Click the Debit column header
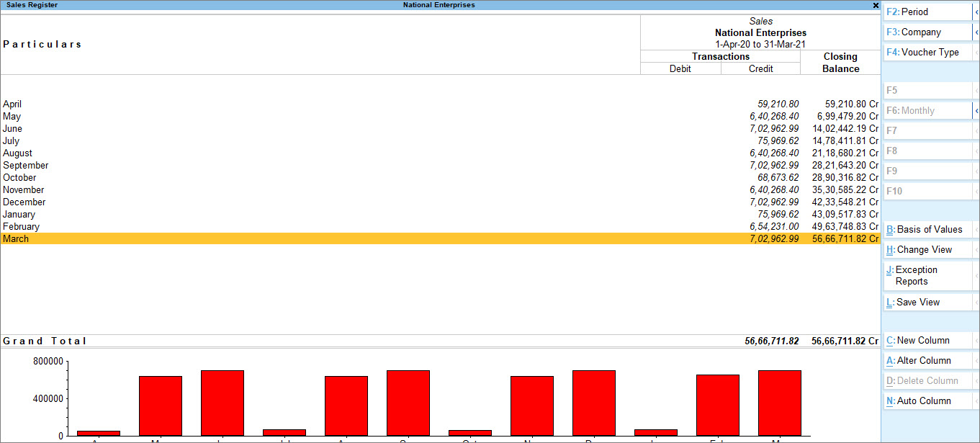 (680, 69)
